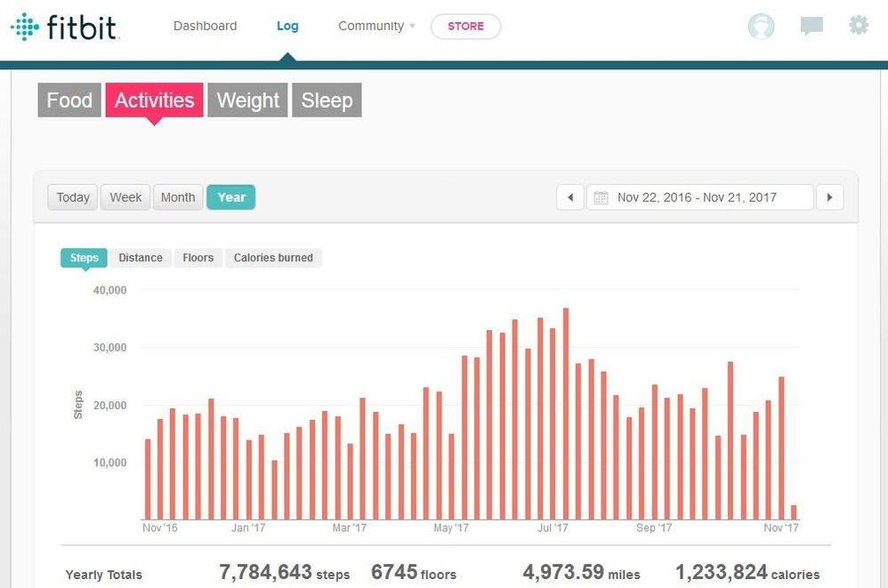Select the Month time range
Image resolution: width=888 pixels, height=588 pixels.
click(x=178, y=197)
